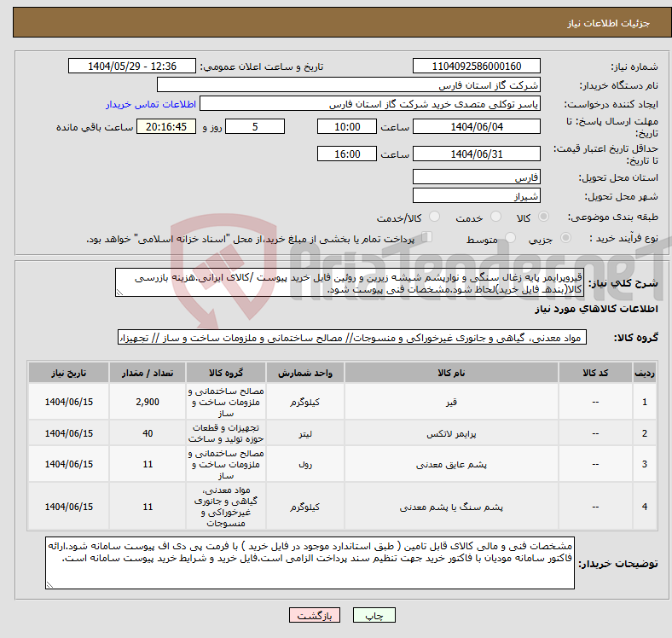Toggle the treasury documents payment checkbox
This screenshot has width=672, height=638.
428,238
